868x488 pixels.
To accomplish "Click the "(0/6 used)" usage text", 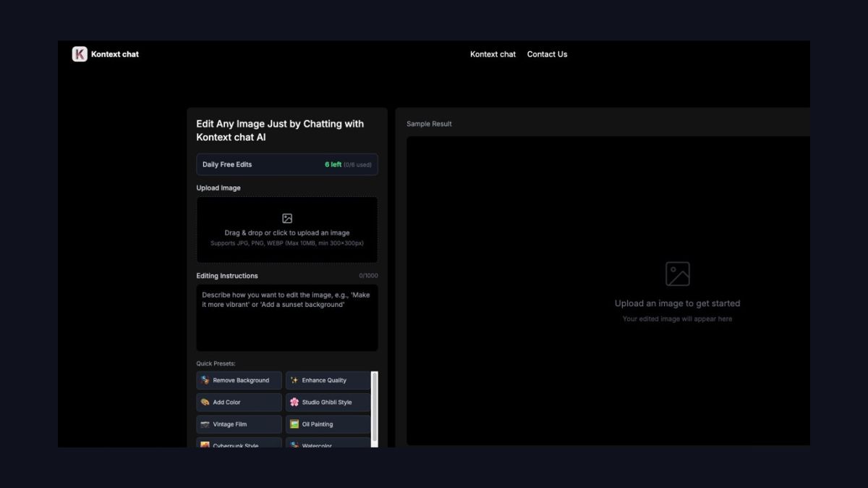I will pyautogui.click(x=357, y=165).
